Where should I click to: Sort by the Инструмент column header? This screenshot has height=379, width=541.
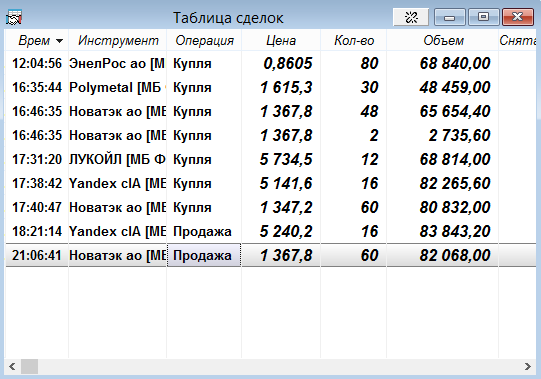coord(118,40)
